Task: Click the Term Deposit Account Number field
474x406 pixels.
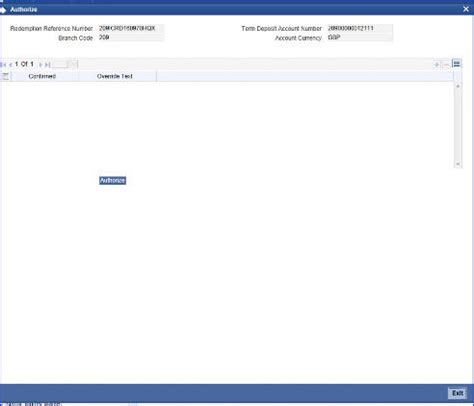Action: (x=359, y=29)
